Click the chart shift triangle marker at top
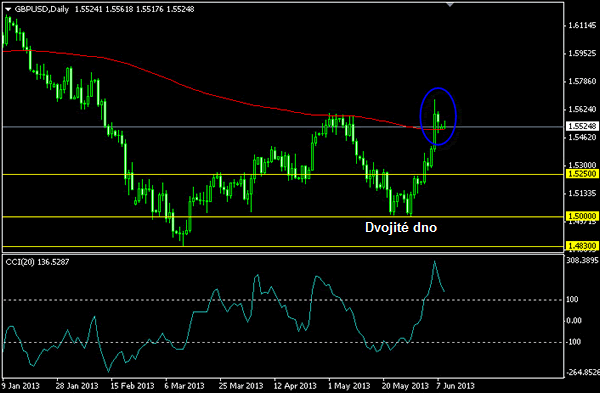The height and width of the screenshot is (393, 600). point(450,5)
